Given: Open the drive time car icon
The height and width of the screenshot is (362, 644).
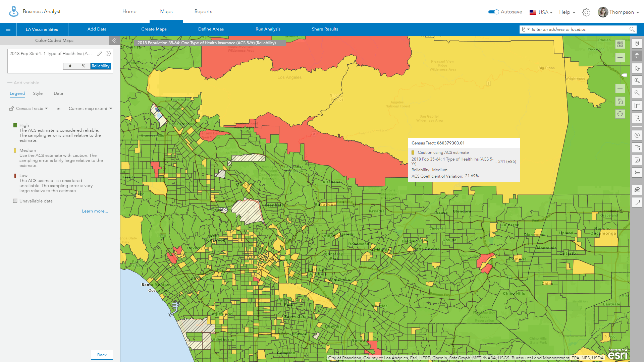Looking at the screenshot, I should [637, 190].
